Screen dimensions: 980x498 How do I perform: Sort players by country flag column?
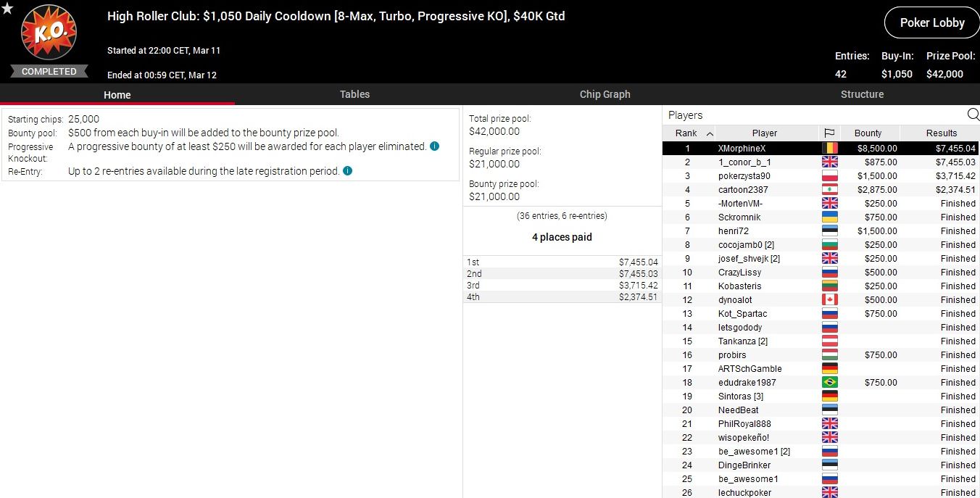(x=829, y=133)
